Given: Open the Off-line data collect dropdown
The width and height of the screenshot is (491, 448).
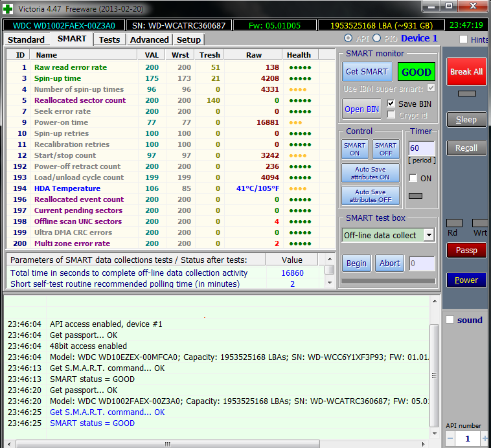Looking at the screenshot, I should (429, 235).
